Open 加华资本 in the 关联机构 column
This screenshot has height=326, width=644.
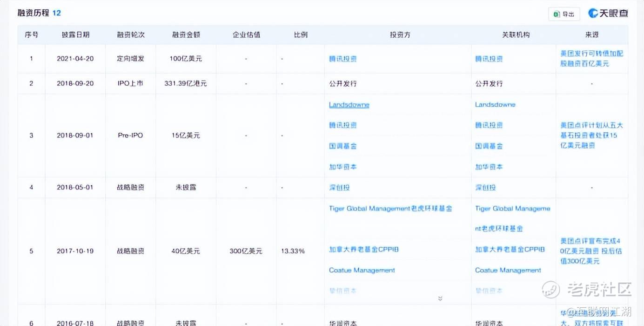[x=489, y=167]
